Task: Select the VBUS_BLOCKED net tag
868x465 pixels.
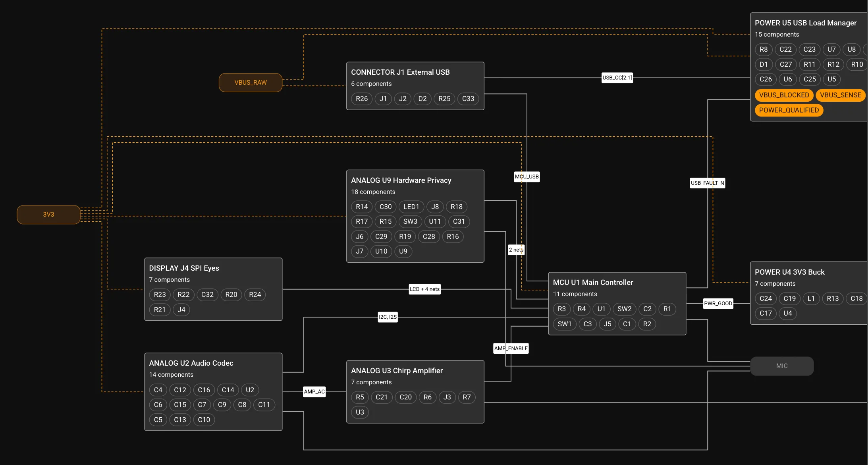Action: point(784,95)
